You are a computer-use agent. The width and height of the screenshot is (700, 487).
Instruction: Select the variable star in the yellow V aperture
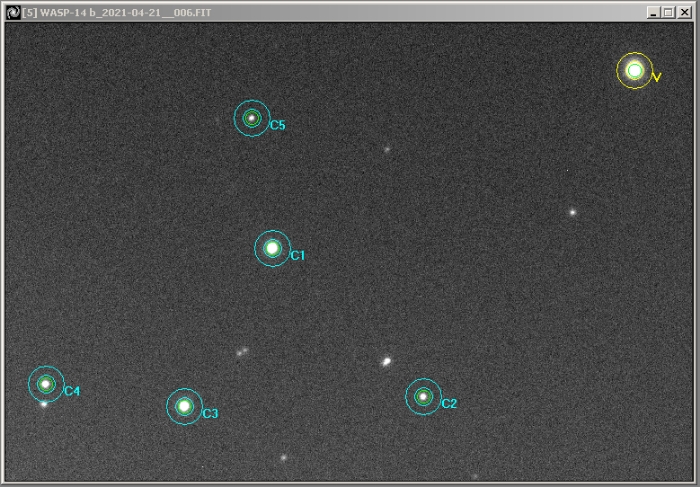[634, 70]
